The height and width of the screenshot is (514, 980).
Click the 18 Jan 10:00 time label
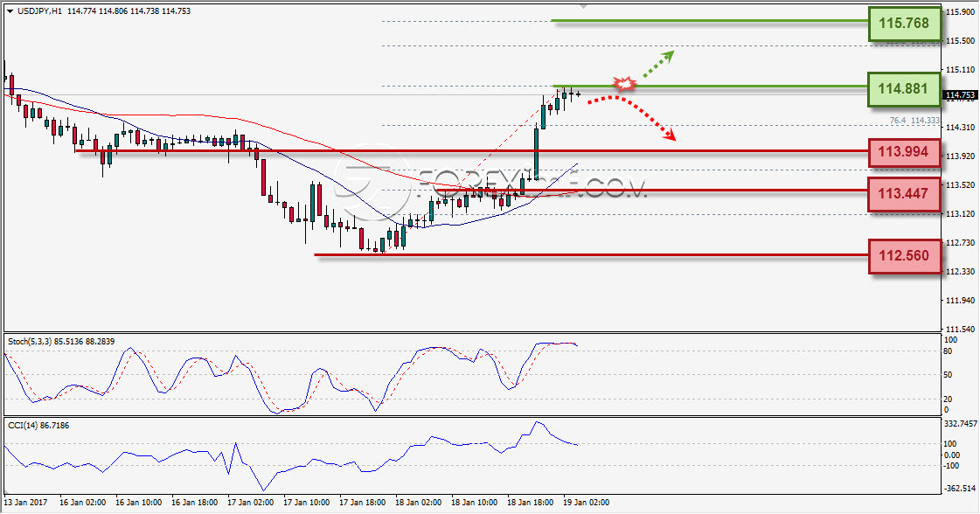click(475, 502)
